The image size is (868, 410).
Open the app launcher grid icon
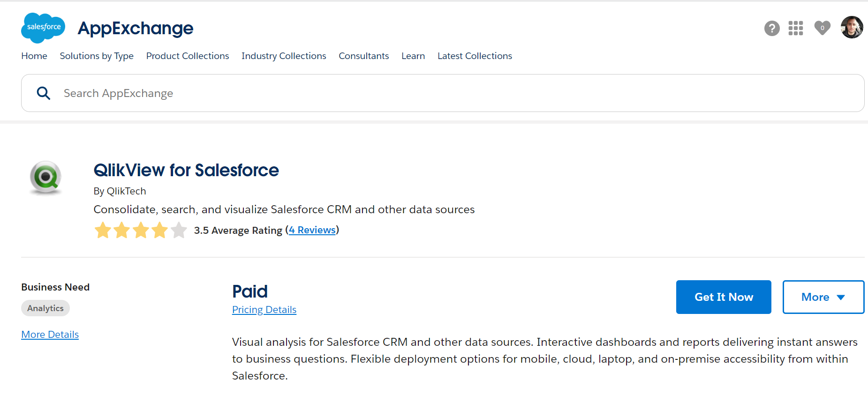tap(796, 29)
